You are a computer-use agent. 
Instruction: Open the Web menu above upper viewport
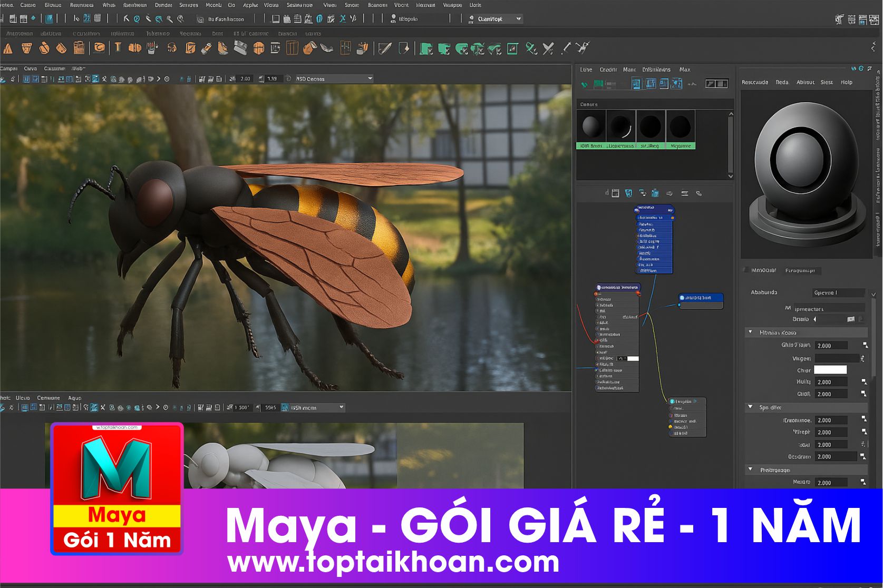coord(78,68)
